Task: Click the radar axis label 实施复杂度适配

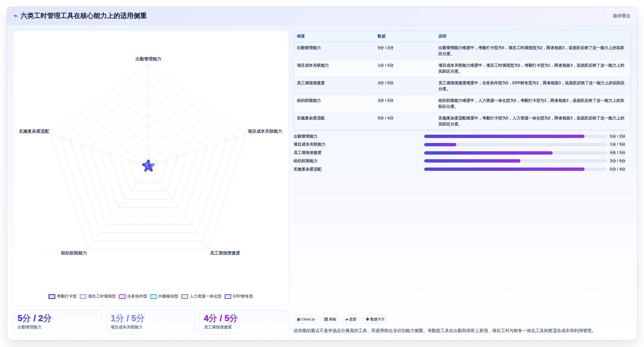Action: 34,131
